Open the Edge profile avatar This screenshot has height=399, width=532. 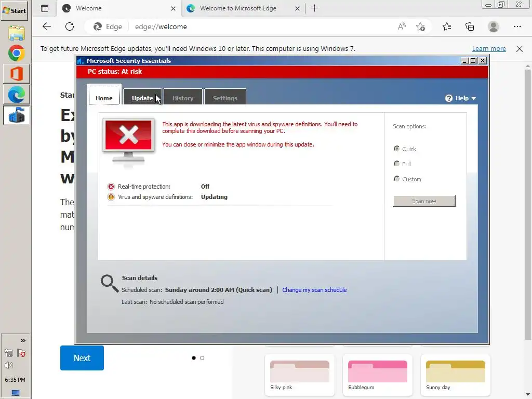(x=494, y=26)
